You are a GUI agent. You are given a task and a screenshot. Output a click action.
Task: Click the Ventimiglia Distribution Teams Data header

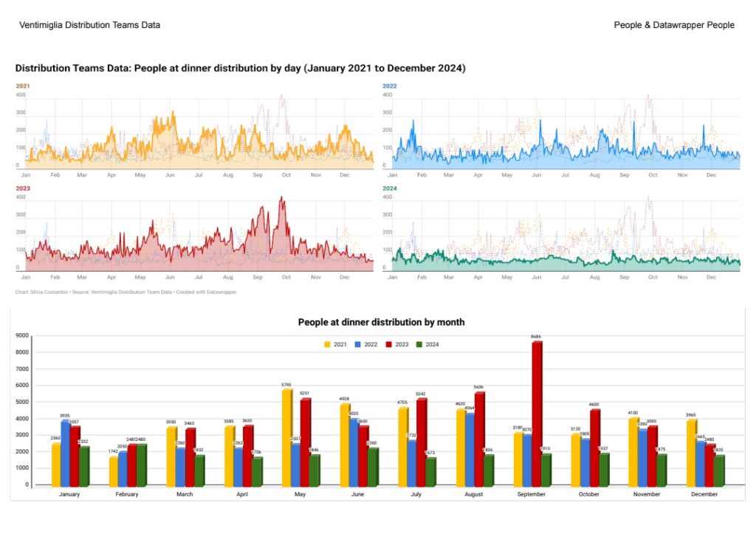click(89, 25)
